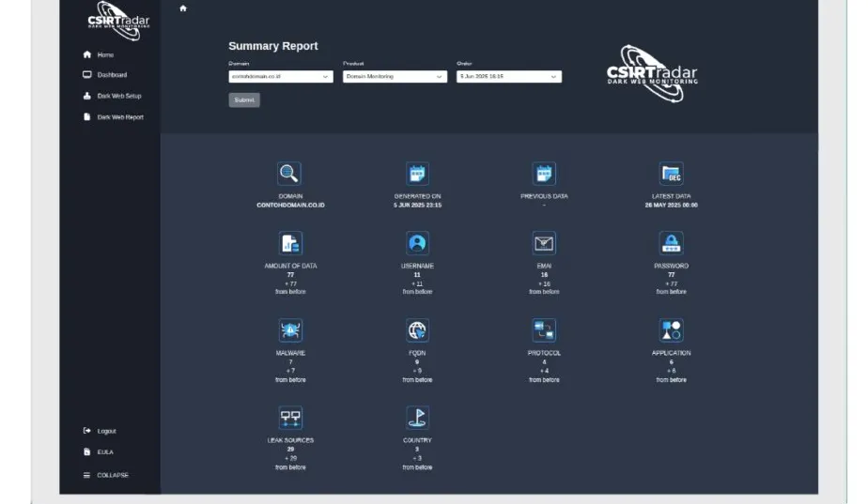The height and width of the screenshot is (504, 868).
Task: Expand the Product dropdown
Action: point(395,77)
